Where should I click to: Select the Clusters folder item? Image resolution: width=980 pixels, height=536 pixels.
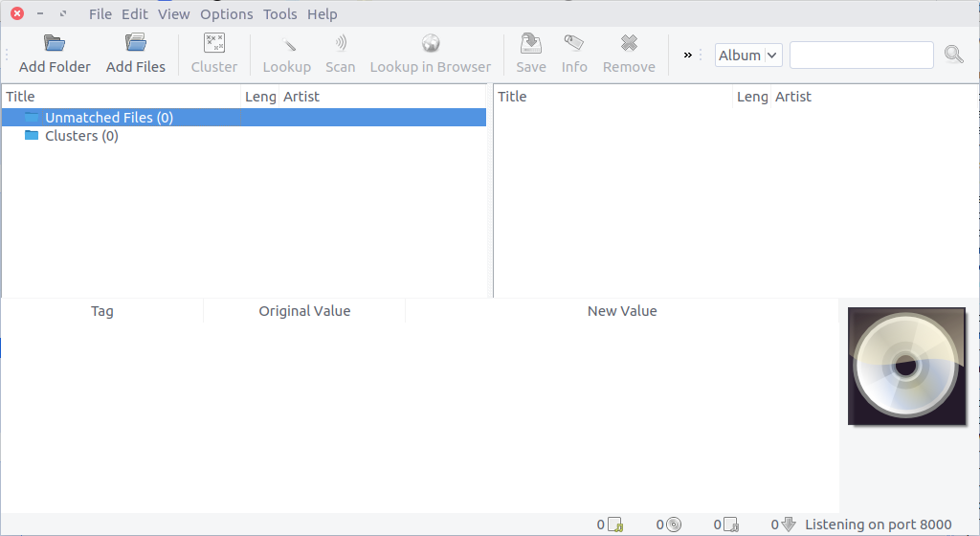(x=81, y=136)
